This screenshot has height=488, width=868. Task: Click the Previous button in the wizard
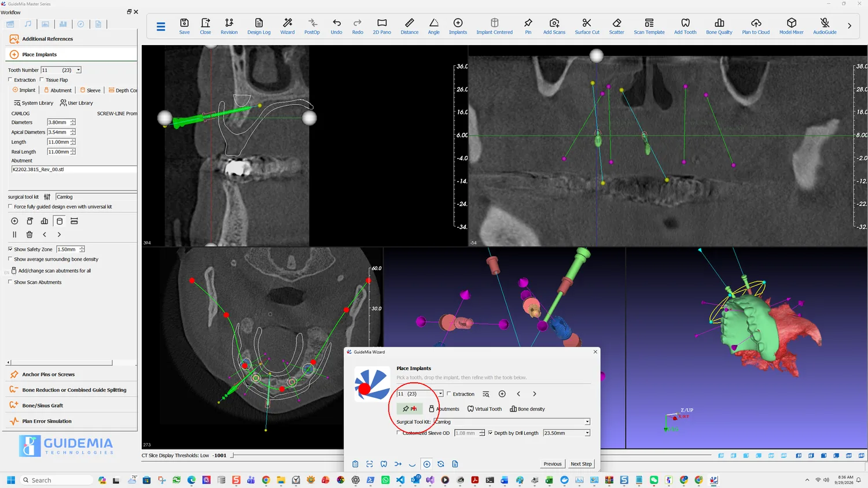tap(553, 464)
